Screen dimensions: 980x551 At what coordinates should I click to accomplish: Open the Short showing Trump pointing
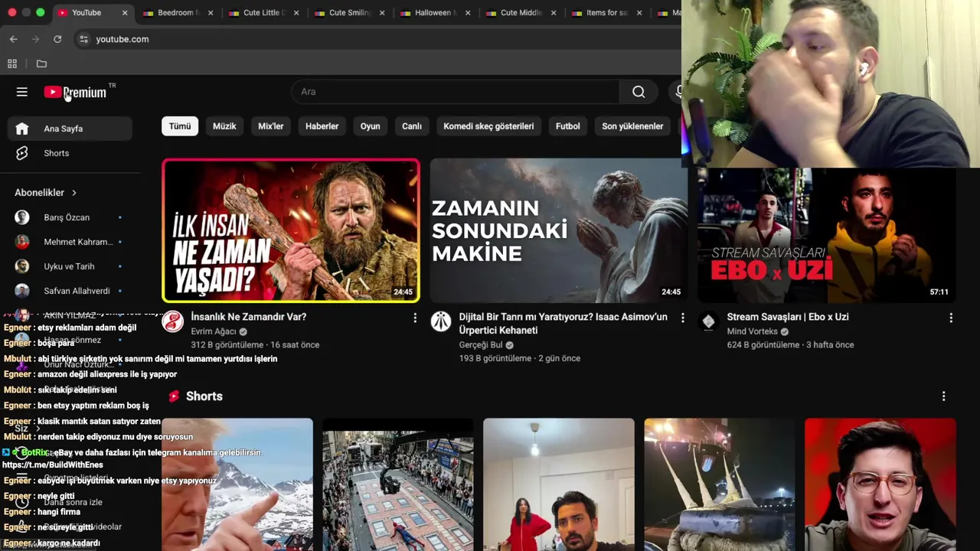[x=237, y=484]
